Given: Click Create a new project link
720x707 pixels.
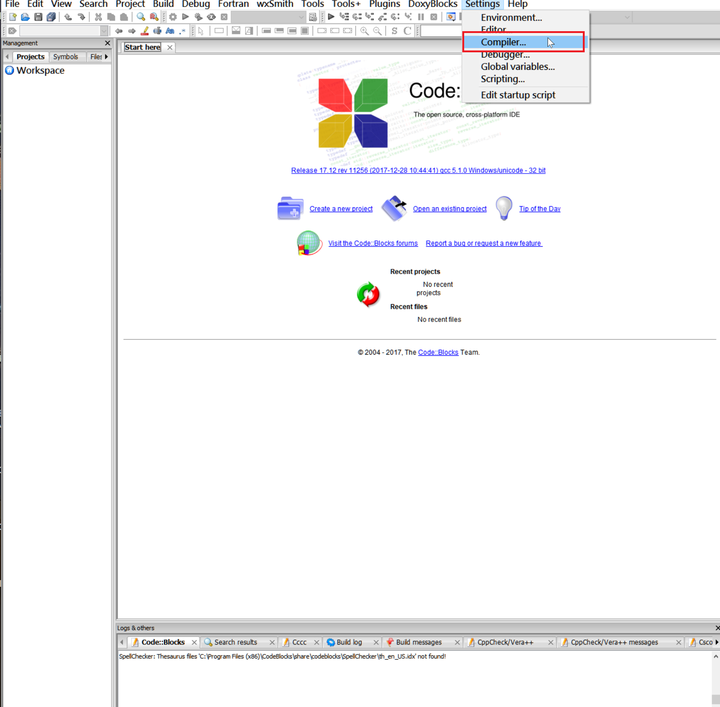Looking at the screenshot, I should click(341, 209).
